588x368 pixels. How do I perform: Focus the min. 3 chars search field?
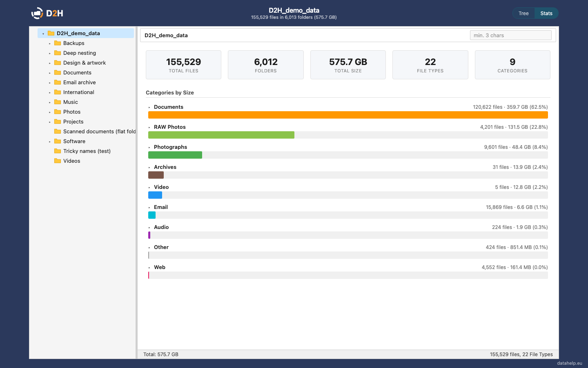510,35
